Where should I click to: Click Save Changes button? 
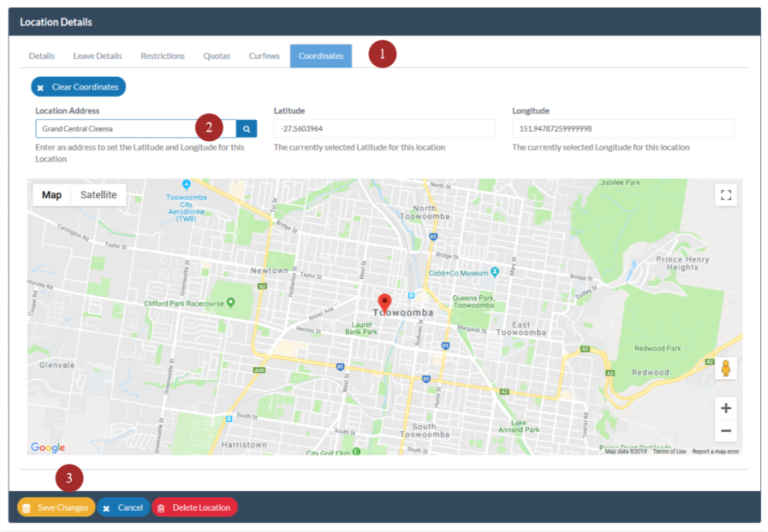pos(56,508)
